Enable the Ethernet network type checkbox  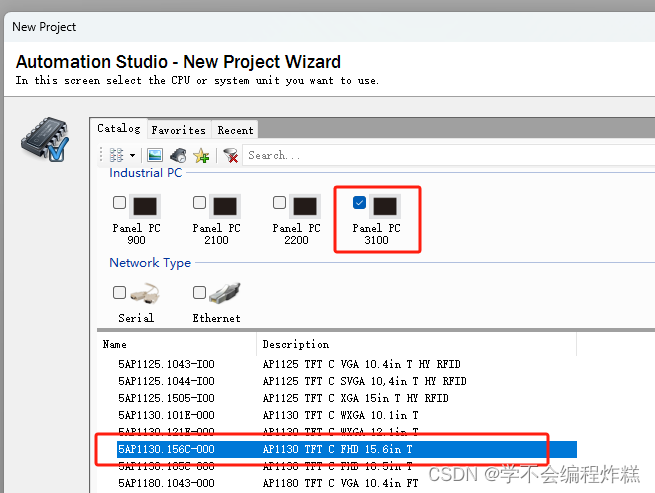[x=199, y=292]
